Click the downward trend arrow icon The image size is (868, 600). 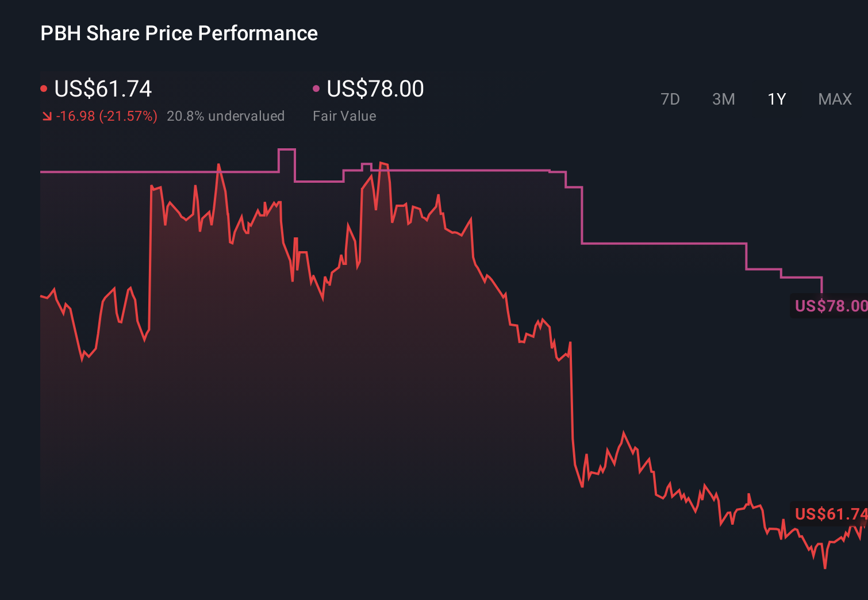click(x=47, y=116)
